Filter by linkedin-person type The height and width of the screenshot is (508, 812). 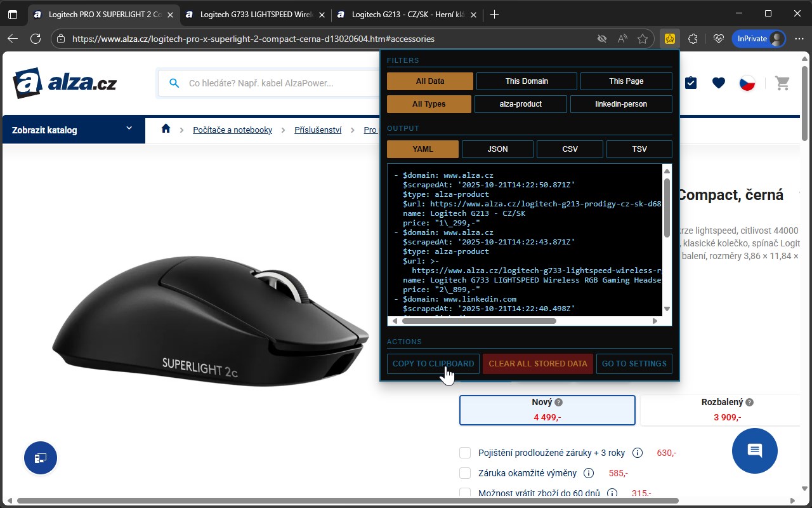[621, 104]
